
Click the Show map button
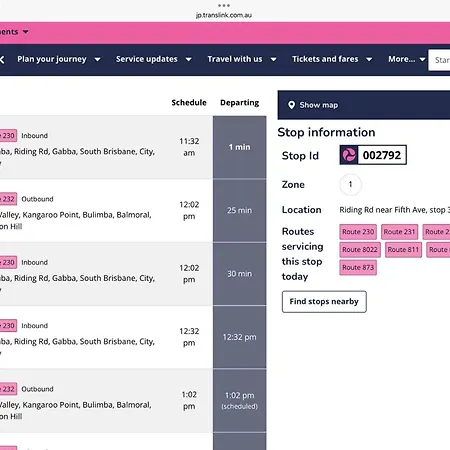pos(364,105)
